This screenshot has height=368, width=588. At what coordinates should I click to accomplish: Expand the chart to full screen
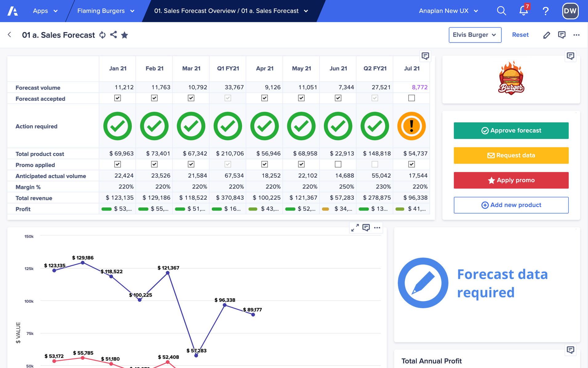pyautogui.click(x=355, y=228)
